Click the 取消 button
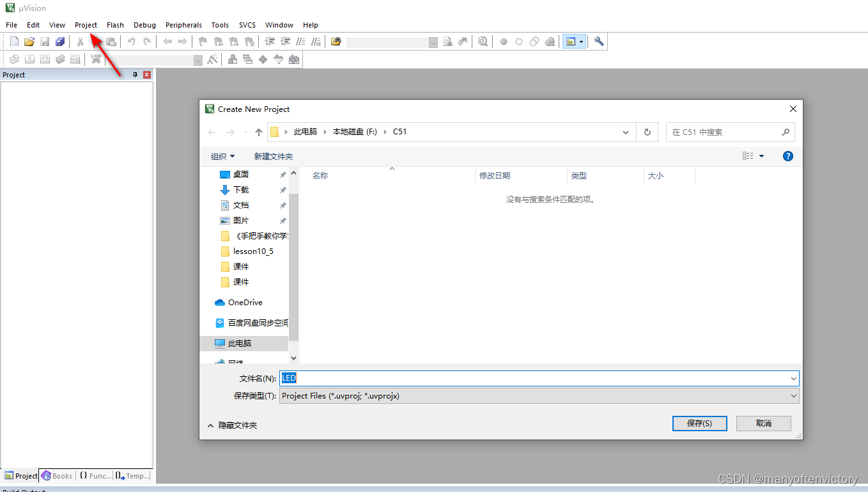The width and height of the screenshot is (868, 492). tap(763, 424)
